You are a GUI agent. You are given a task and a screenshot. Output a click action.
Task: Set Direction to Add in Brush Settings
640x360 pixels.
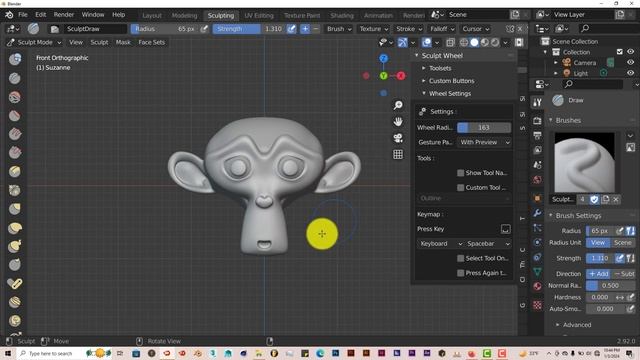pos(598,274)
